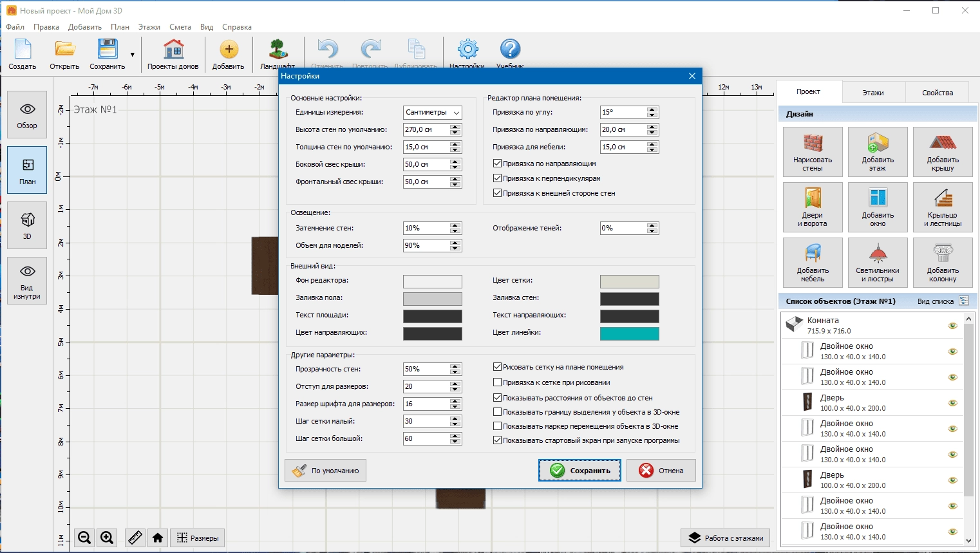The height and width of the screenshot is (553, 980).
Task: Switch to Этажи tab
Action: 873,93
